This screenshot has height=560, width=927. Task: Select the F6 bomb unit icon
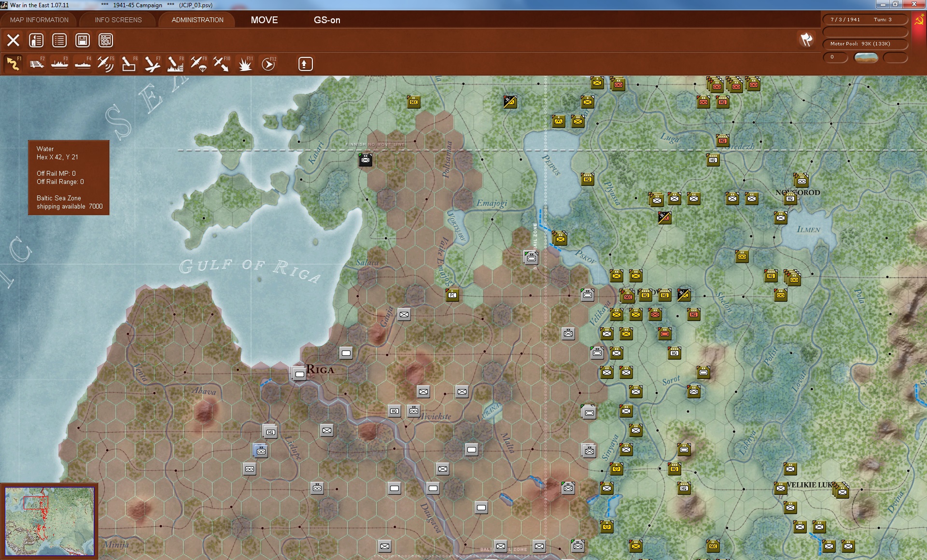[x=129, y=64]
